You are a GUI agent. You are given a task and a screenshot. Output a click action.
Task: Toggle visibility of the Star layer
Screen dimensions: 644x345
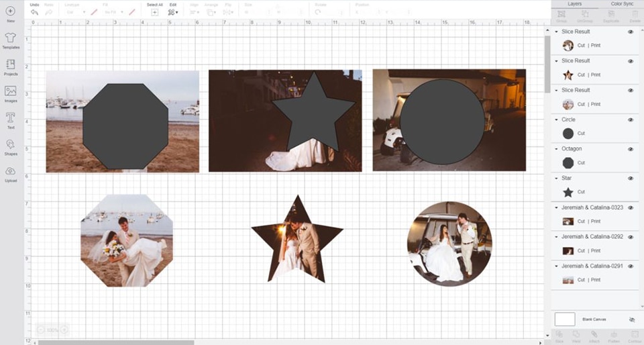[631, 179]
